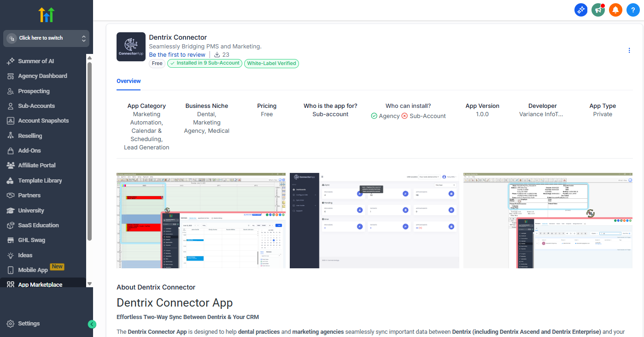The image size is (644, 337).
Task: Select Sub-Accounts in the sidebar
Action: point(36,106)
